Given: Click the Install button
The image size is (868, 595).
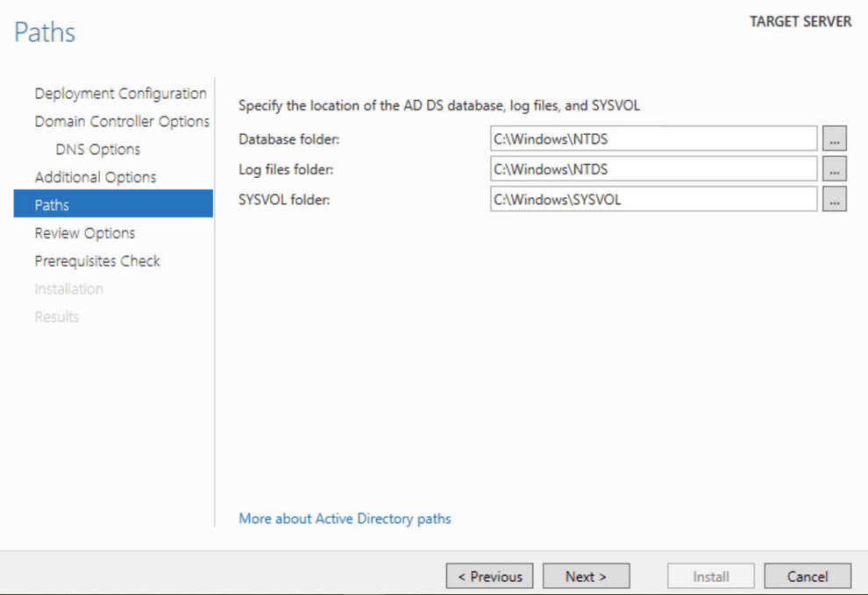Looking at the screenshot, I should (711, 577).
